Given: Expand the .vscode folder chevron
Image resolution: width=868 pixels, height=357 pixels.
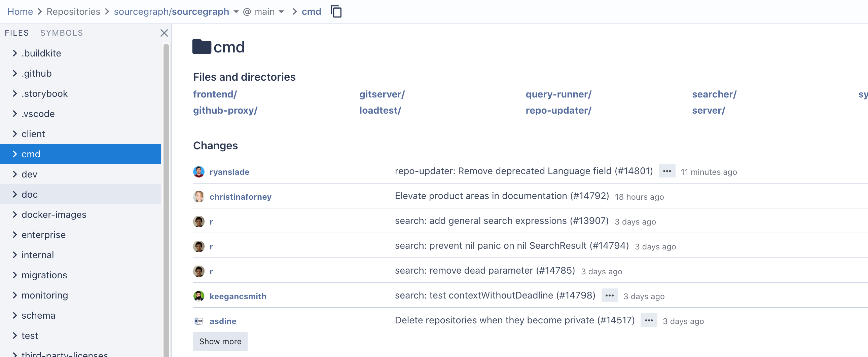Looking at the screenshot, I should (14, 114).
